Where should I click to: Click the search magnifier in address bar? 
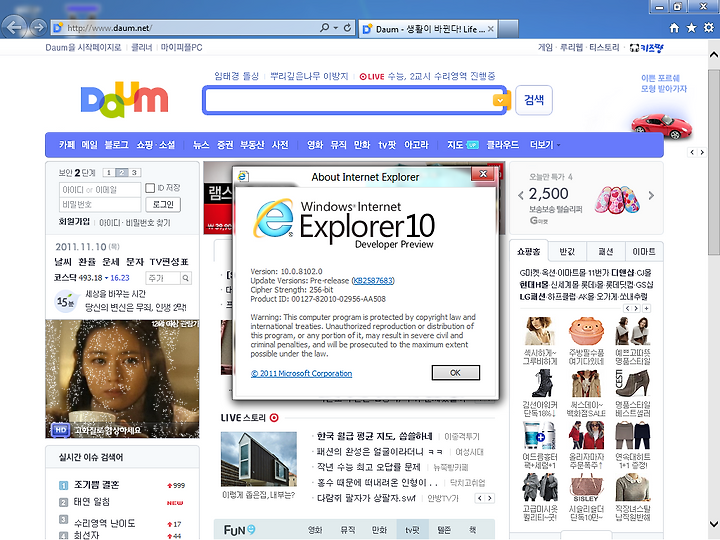(x=325, y=28)
